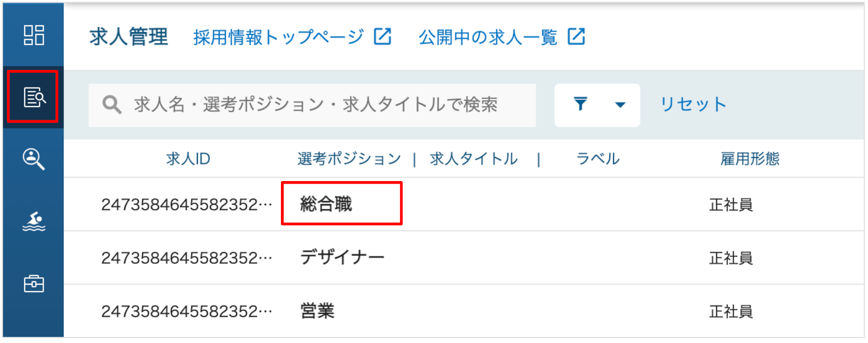Expand the filter dropdown arrow
The width and height of the screenshot is (868, 343).
coord(620,105)
